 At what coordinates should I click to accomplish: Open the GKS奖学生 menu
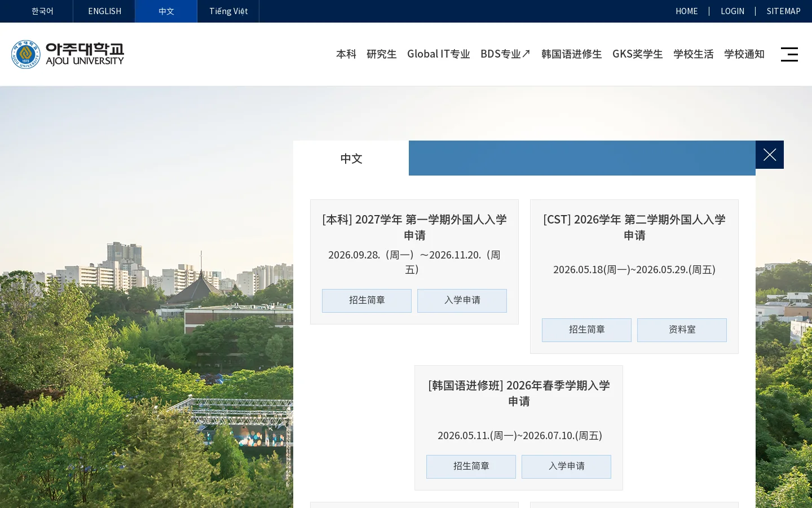[638, 54]
